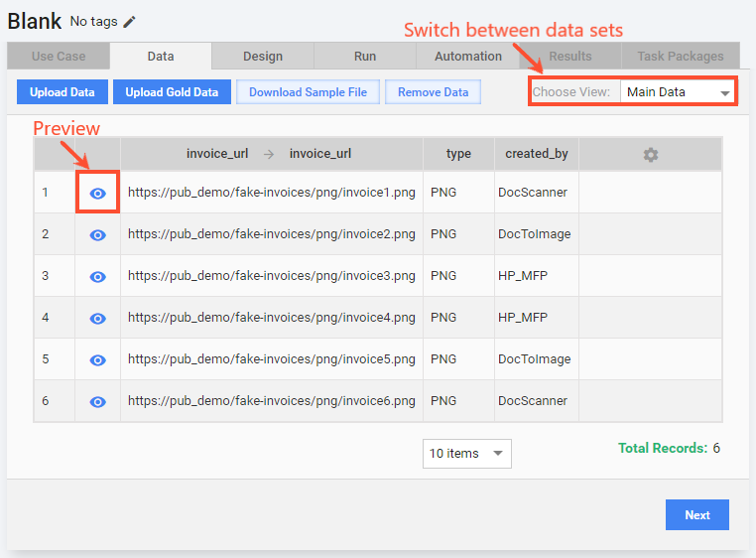Switch to the Automation tab
Image resolution: width=756 pixels, height=558 pixels.
[x=468, y=56]
